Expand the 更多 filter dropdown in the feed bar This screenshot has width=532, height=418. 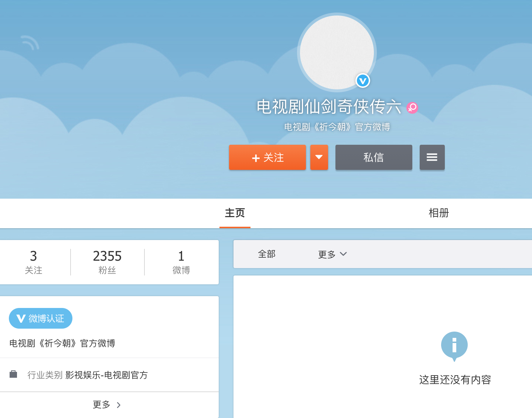click(x=331, y=254)
